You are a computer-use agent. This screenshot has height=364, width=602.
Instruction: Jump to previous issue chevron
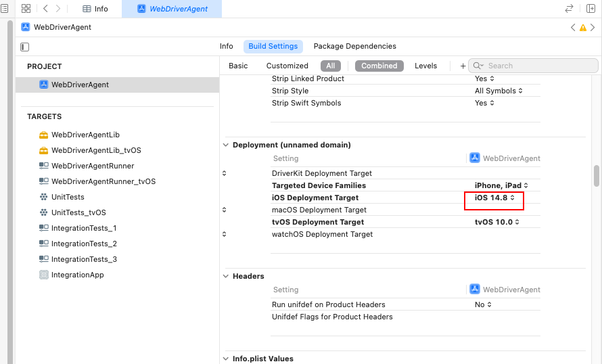pyautogui.click(x=573, y=27)
